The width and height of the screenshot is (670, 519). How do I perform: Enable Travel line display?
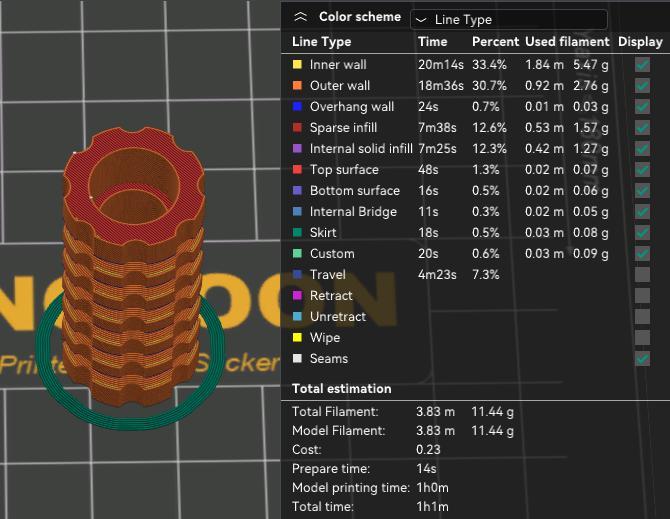click(642, 274)
